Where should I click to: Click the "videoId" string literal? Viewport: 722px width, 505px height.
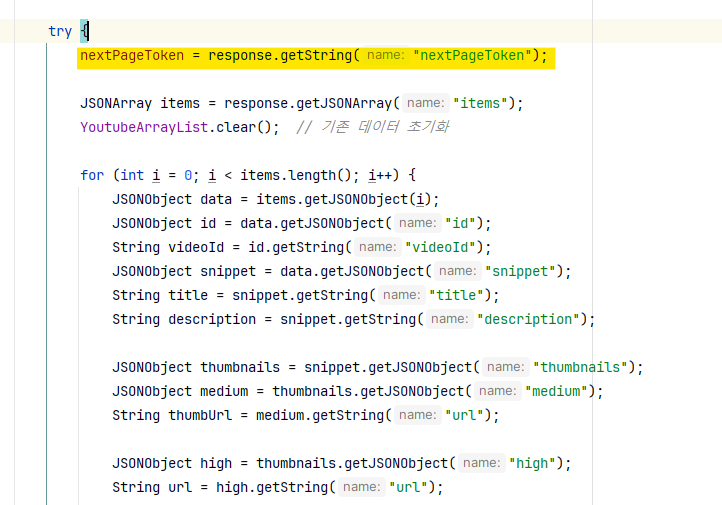tap(440, 247)
